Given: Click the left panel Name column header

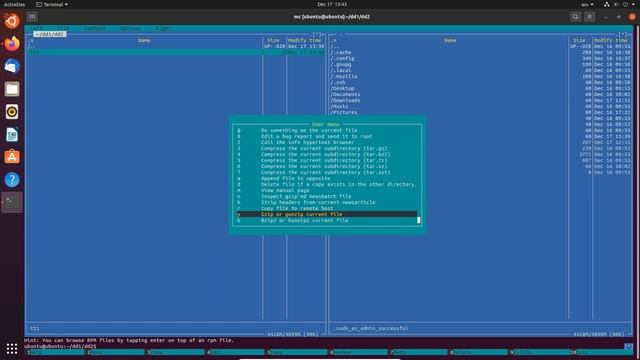Looking at the screenshot, I should click(144, 40).
